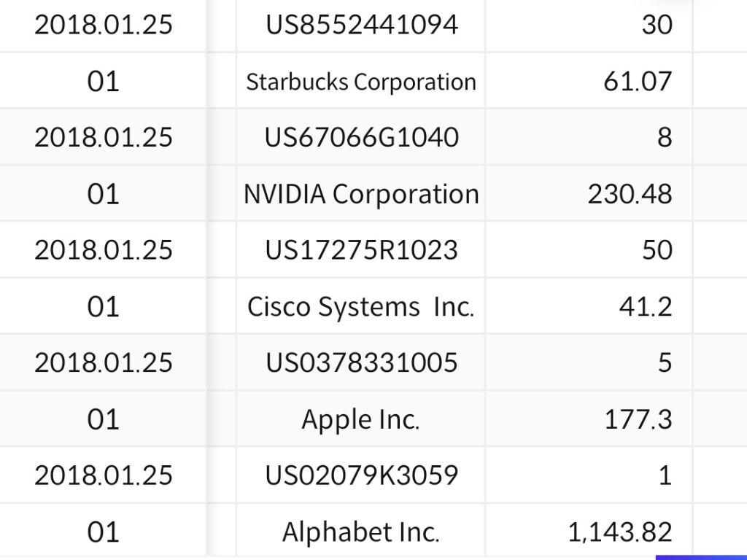
Task: Click the ISIN code US8552441094
Action: [362, 25]
